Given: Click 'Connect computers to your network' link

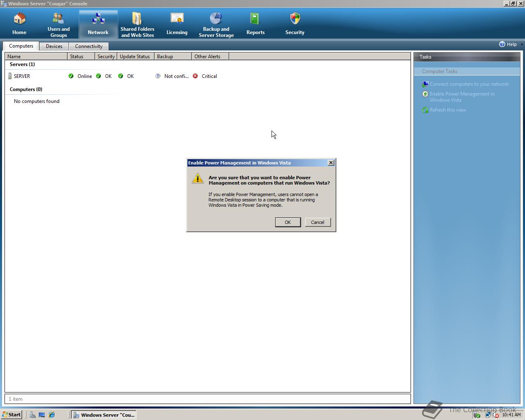Looking at the screenshot, I should click(469, 84).
